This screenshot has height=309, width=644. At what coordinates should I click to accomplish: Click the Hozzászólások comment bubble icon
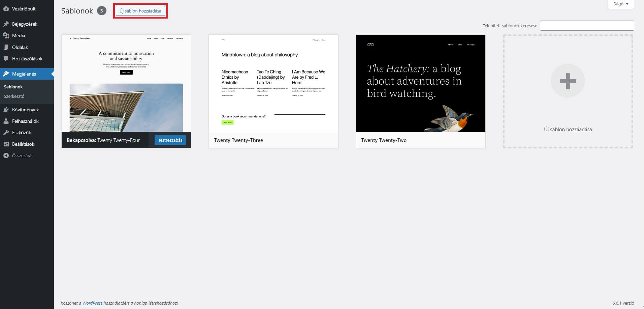[x=6, y=59]
